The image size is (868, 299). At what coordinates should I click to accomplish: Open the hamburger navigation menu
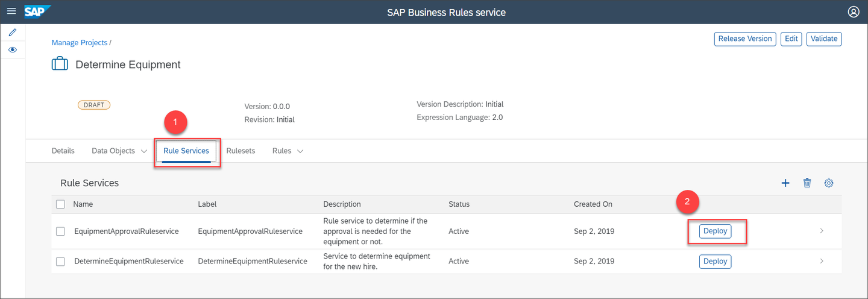[x=11, y=12]
